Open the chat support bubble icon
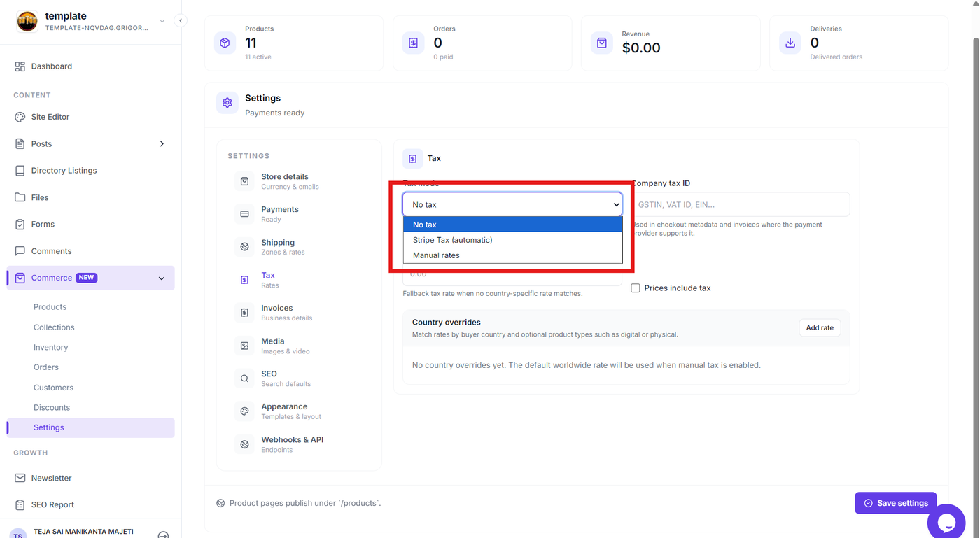 click(946, 521)
